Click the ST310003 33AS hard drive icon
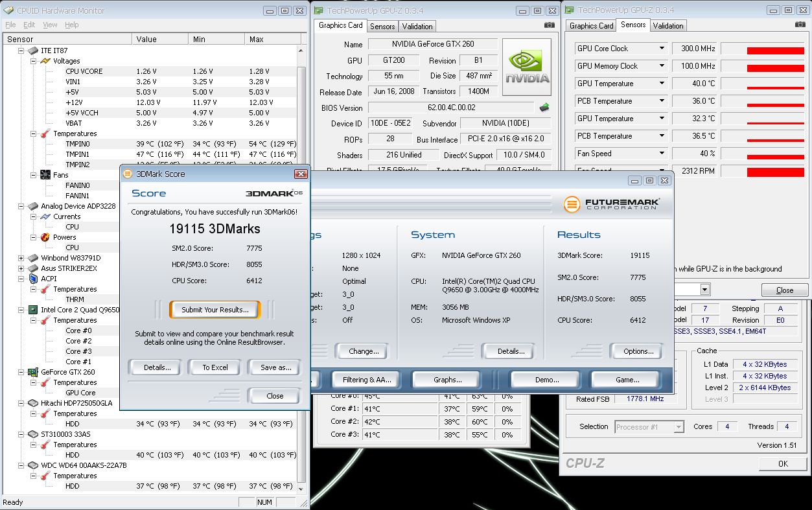Screen dimensions: 812x510 [32, 434]
